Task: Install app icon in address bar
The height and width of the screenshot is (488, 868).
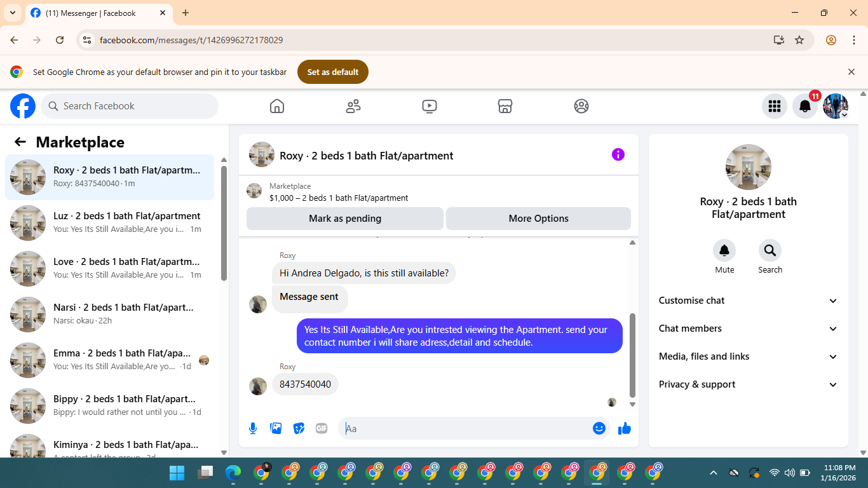Action: [779, 40]
